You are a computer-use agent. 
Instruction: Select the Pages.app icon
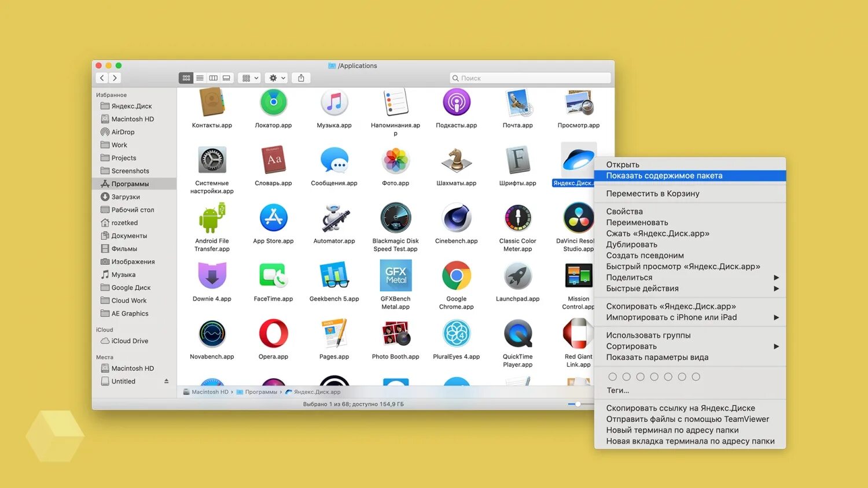(x=334, y=334)
